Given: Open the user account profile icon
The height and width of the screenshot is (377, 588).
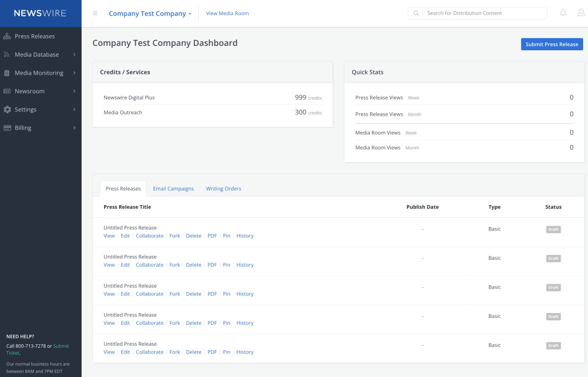Looking at the screenshot, I should 581,13.
